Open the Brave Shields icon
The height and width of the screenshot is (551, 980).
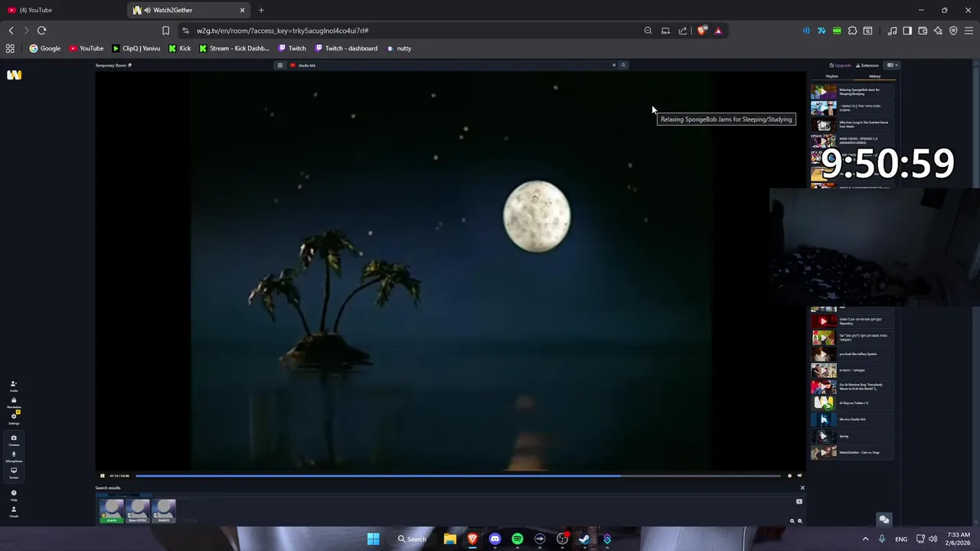coord(702,31)
